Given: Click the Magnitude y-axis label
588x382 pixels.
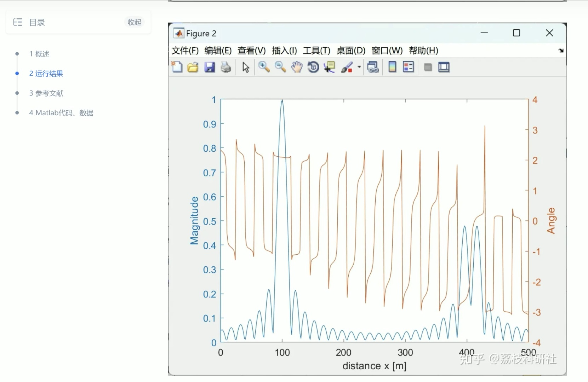Looking at the screenshot, I should click(194, 221).
